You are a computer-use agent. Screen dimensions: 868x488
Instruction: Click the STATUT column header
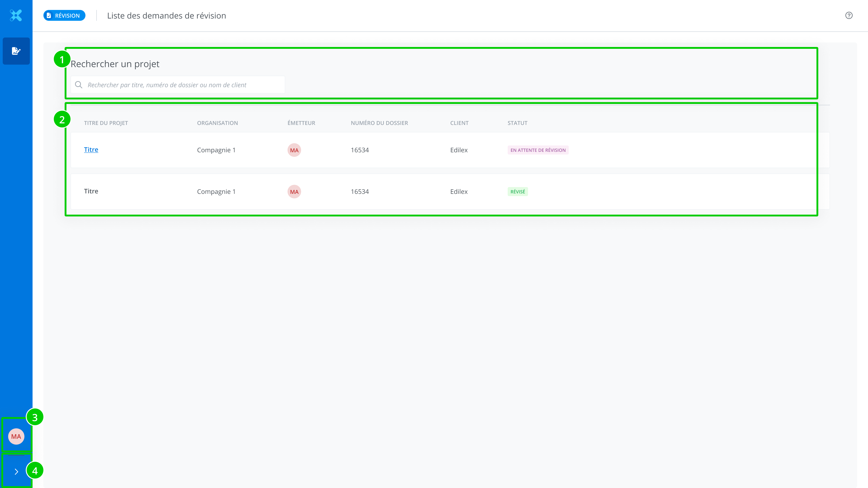[x=517, y=123]
